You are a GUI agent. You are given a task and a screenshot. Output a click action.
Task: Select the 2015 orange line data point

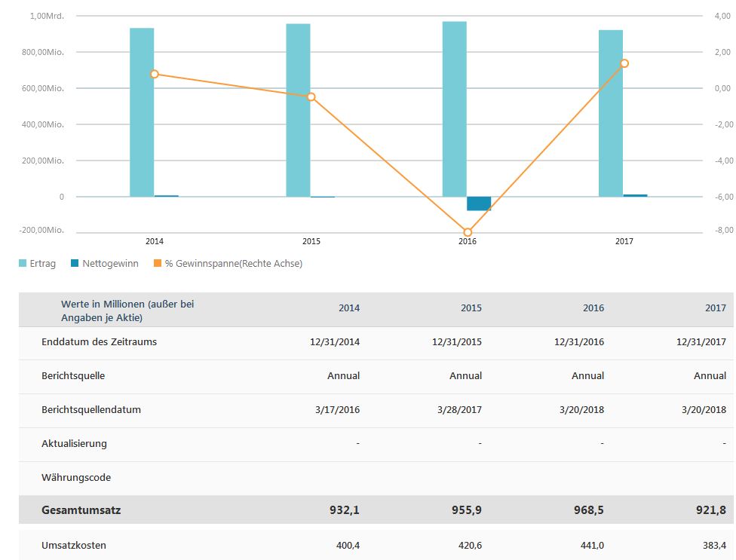click(311, 96)
